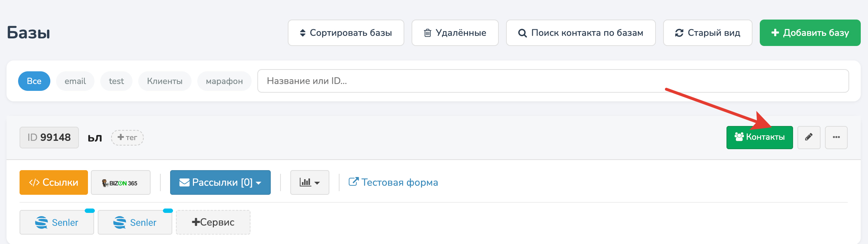
Task: Add a tag with the +тег chip
Action: coord(127,138)
